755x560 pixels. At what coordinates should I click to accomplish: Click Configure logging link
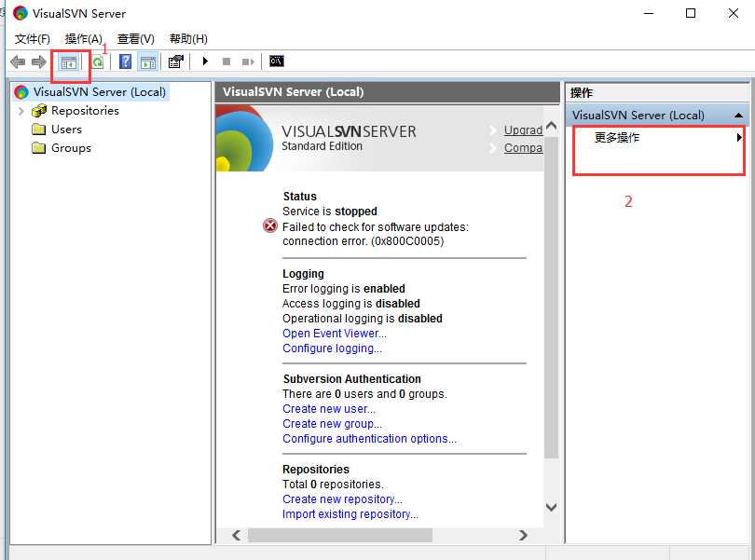[332, 348]
